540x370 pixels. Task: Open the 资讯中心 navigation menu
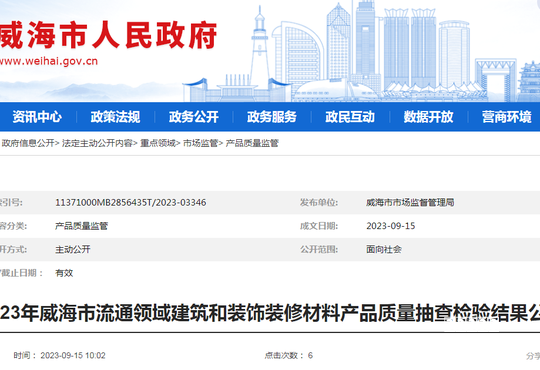point(37,117)
